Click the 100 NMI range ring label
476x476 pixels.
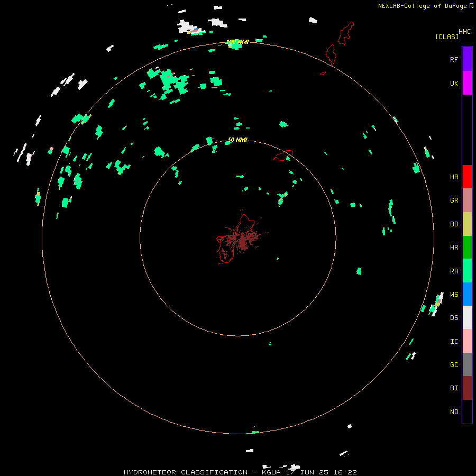pyautogui.click(x=237, y=42)
